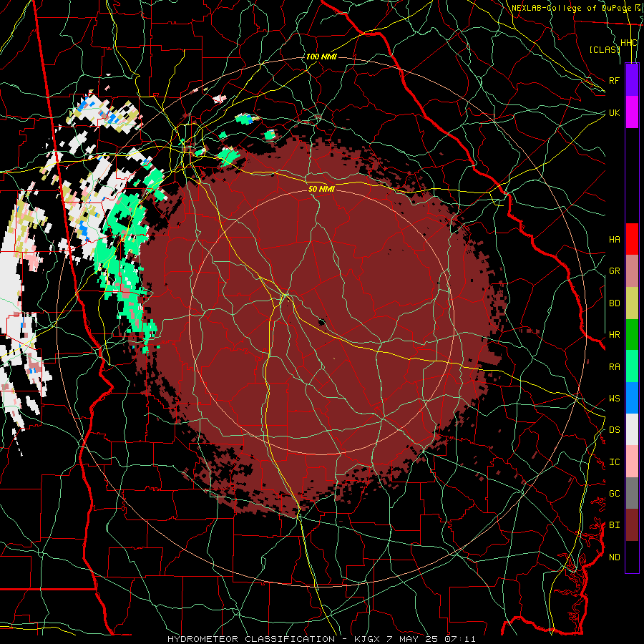This screenshot has height=644, width=644.
Task: Click the [CLAS] units label
Action: point(604,50)
